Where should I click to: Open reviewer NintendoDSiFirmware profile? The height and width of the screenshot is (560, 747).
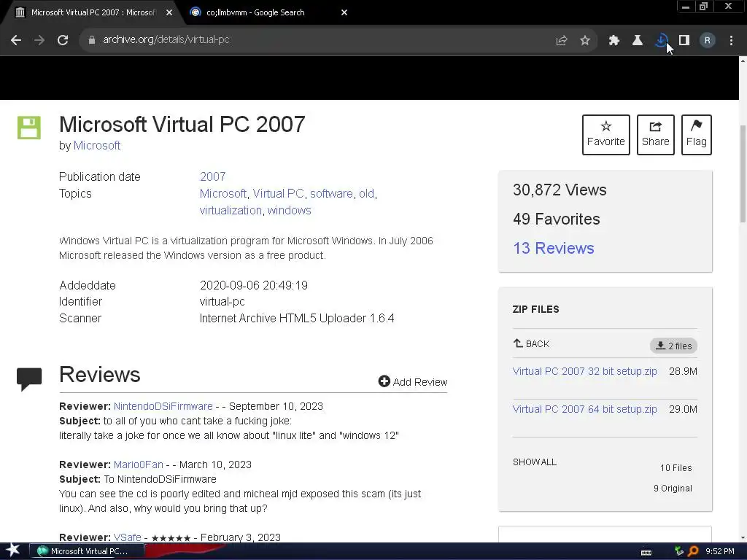[x=163, y=406]
